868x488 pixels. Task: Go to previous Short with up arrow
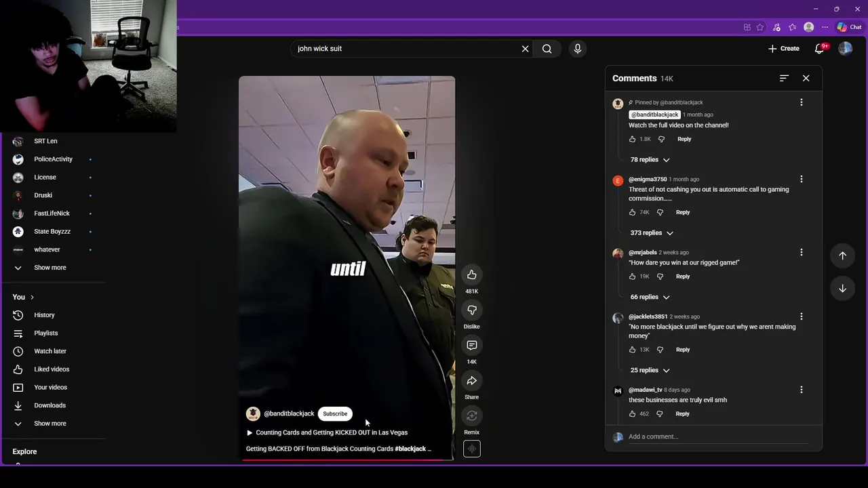click(x=842, y=256)
